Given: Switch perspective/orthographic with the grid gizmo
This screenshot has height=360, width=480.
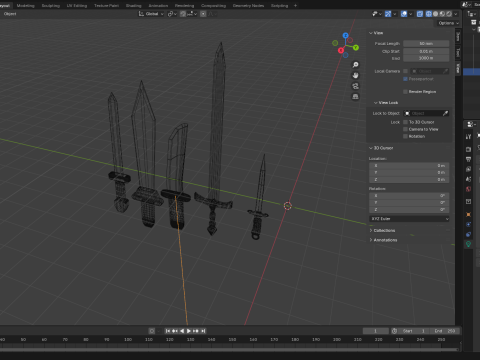Looking at the screenshot, I should coord(355,97).
